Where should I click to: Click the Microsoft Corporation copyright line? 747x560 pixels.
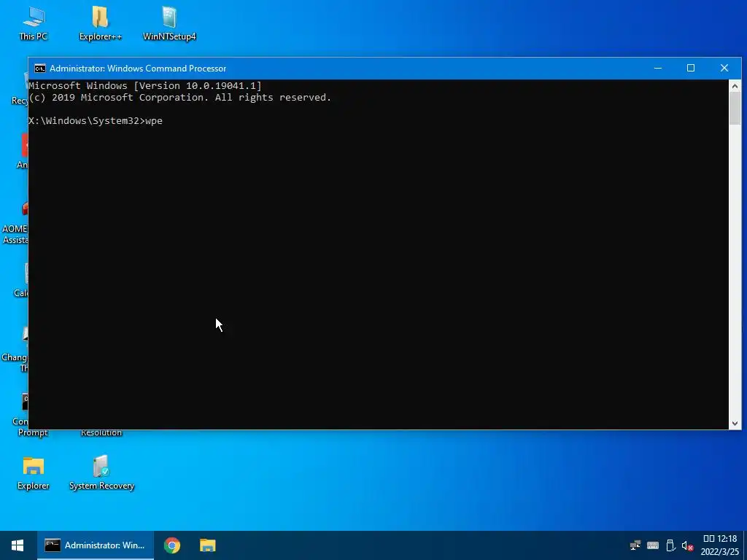coord(179,98)
